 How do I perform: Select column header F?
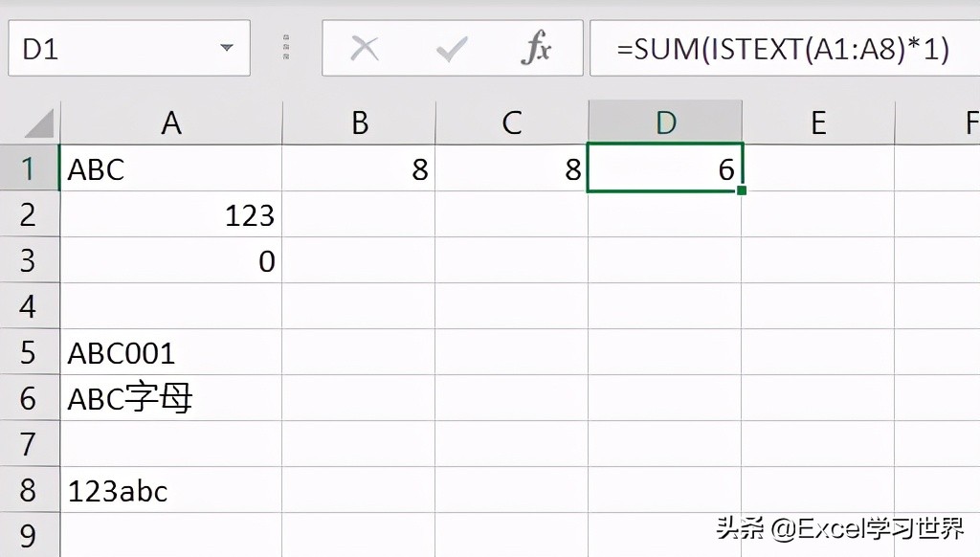point(969,123)
